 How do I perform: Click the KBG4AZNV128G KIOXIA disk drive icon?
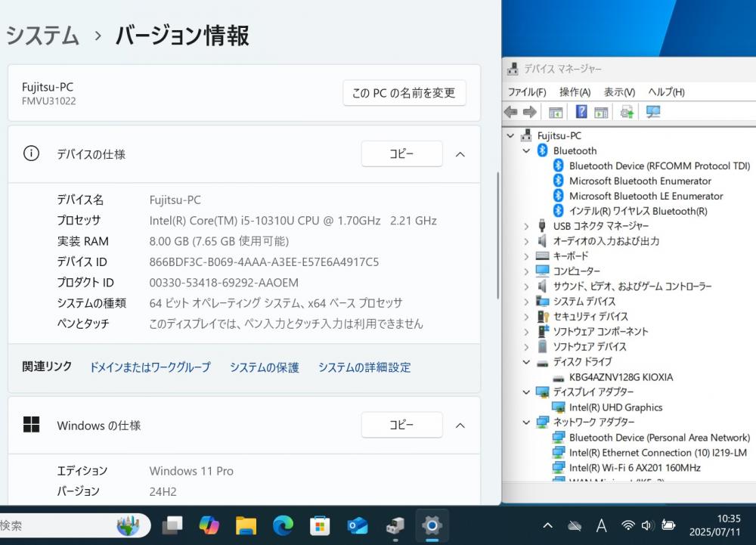click(x=559, y=378)
